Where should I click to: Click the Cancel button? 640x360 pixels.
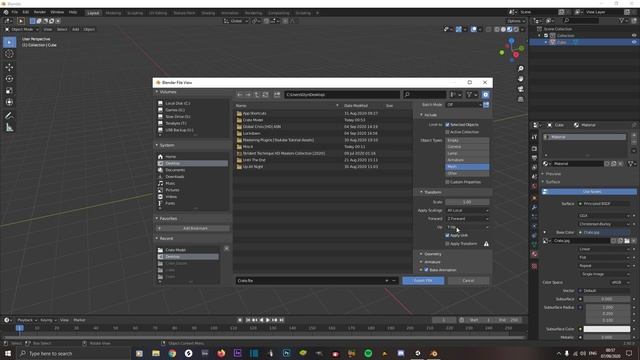pos(468,281)
